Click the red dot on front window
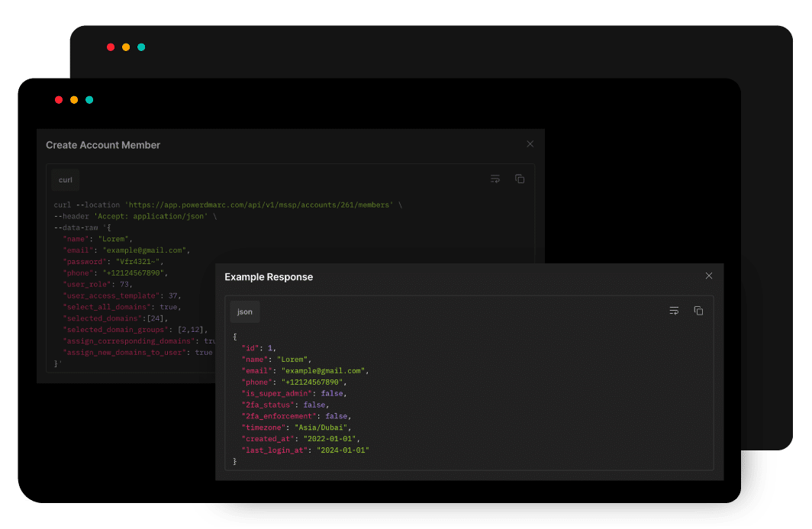 (x=59, y=100)
